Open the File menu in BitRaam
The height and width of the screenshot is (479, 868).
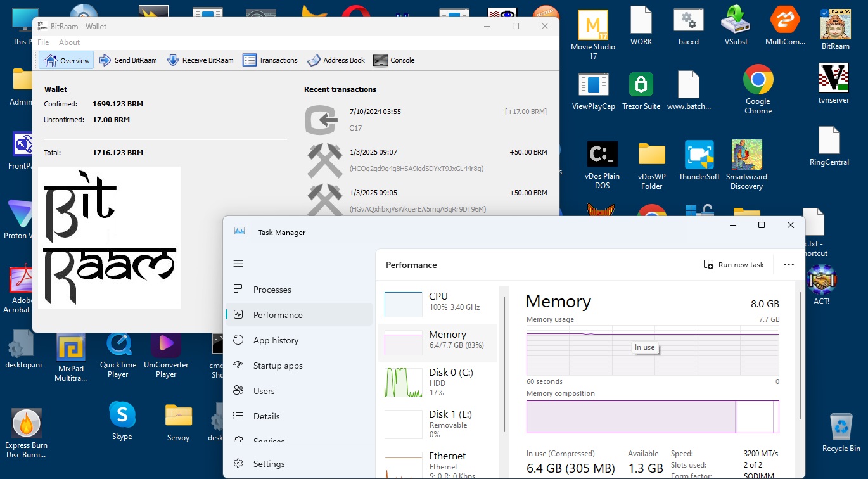pos(43,42)
